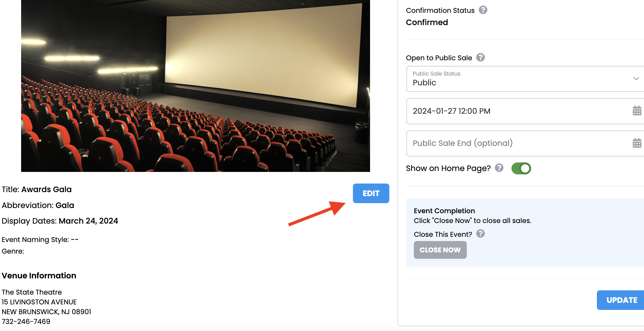Disable the Show on Home Page toggle
Viewport: 644px width, 331px height.
coord(521,168)
